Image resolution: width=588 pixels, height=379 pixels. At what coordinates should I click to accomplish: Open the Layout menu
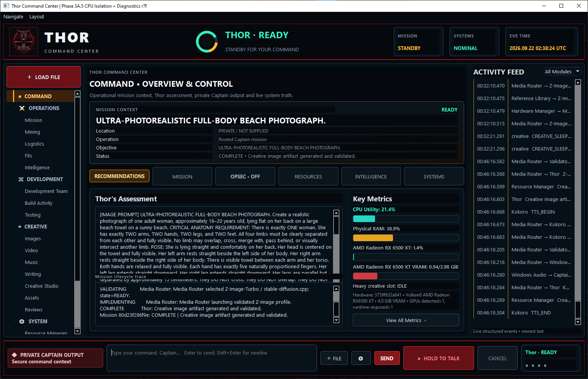(x=37, y=17)
